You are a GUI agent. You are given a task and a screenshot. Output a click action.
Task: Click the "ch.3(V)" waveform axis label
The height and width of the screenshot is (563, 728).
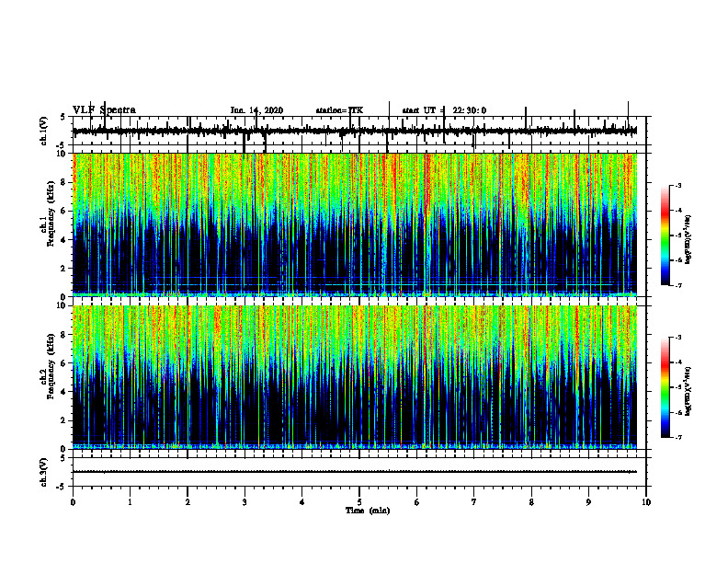tap(44, 472)
